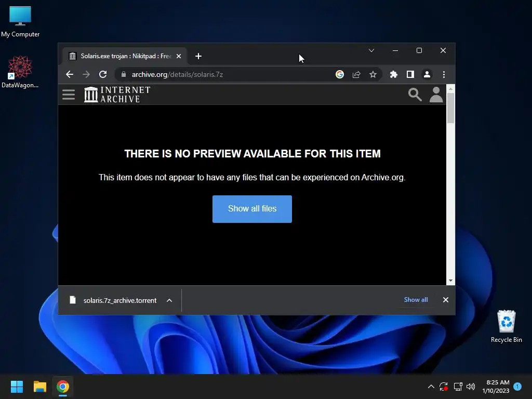Click the downloaded torrent file icon

click(73, 300)
